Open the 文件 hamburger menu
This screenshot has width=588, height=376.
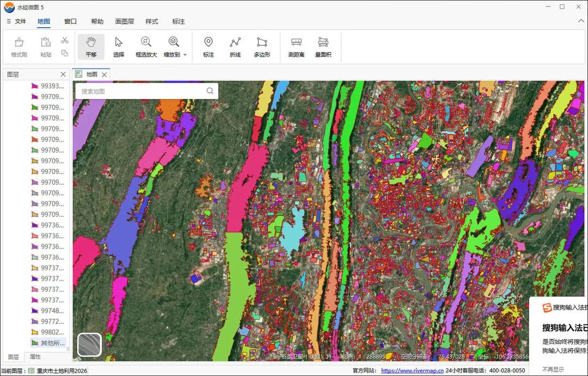(x=16, y=21)
